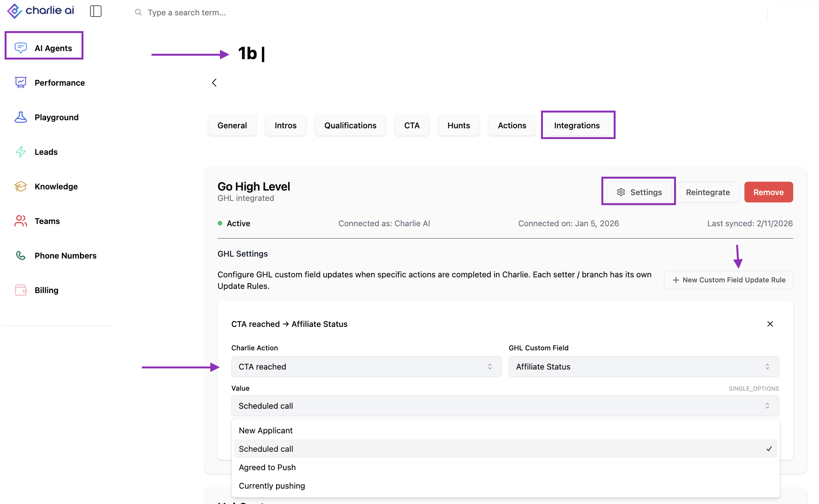Choose Currently pushing option

(506, 486)
